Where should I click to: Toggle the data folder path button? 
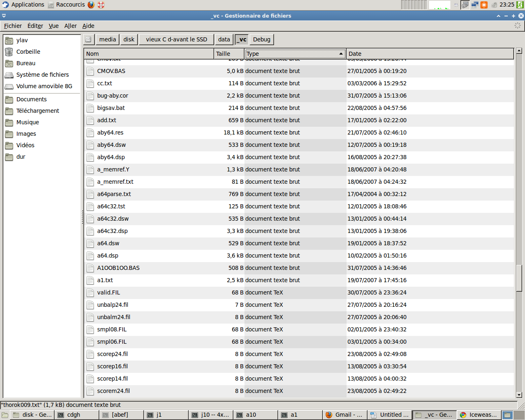point(224,39)
